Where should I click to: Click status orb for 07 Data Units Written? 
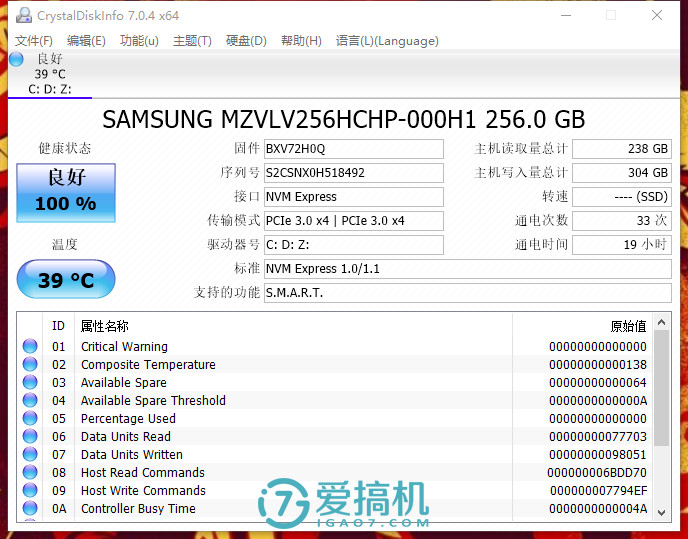click(30, 454)
